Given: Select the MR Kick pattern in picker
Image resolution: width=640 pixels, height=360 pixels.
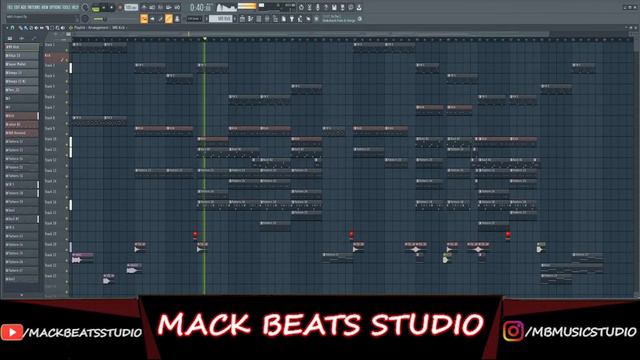Looking at the screenshot, I should [22, 47].
